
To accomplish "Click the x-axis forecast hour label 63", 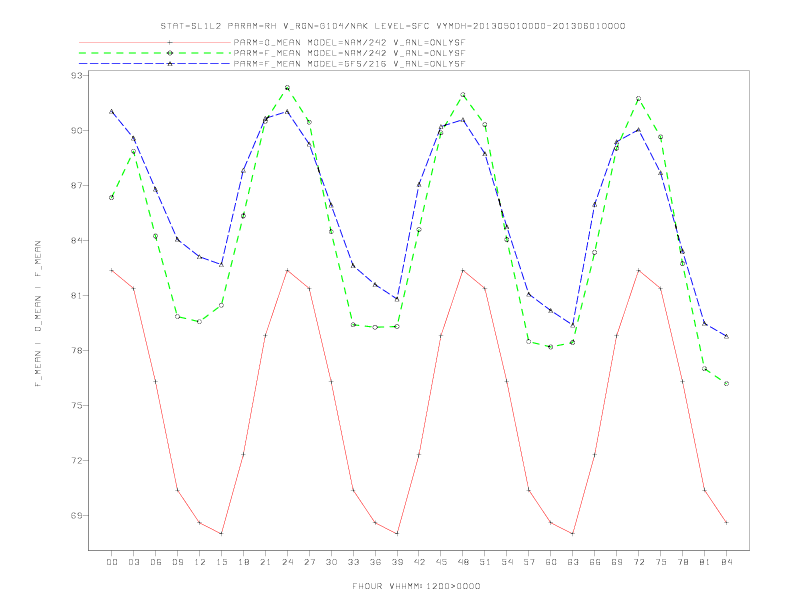I will tap(573, 562).
